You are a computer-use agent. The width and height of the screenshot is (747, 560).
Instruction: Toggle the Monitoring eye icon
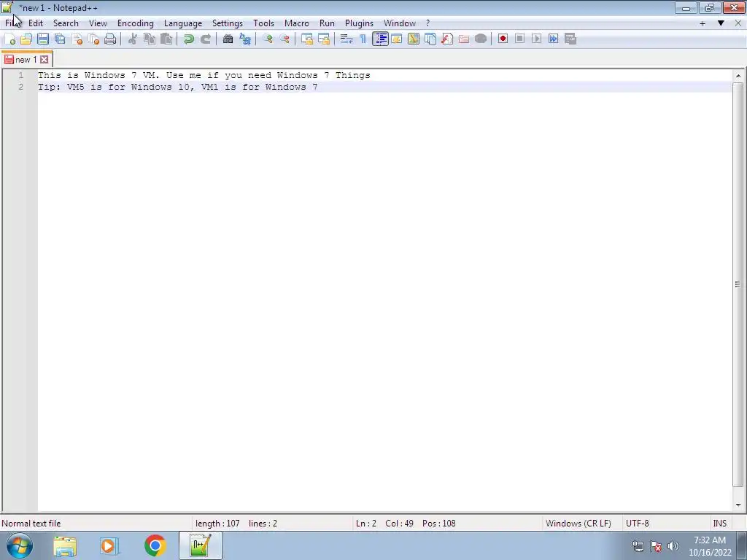[481, 39]
